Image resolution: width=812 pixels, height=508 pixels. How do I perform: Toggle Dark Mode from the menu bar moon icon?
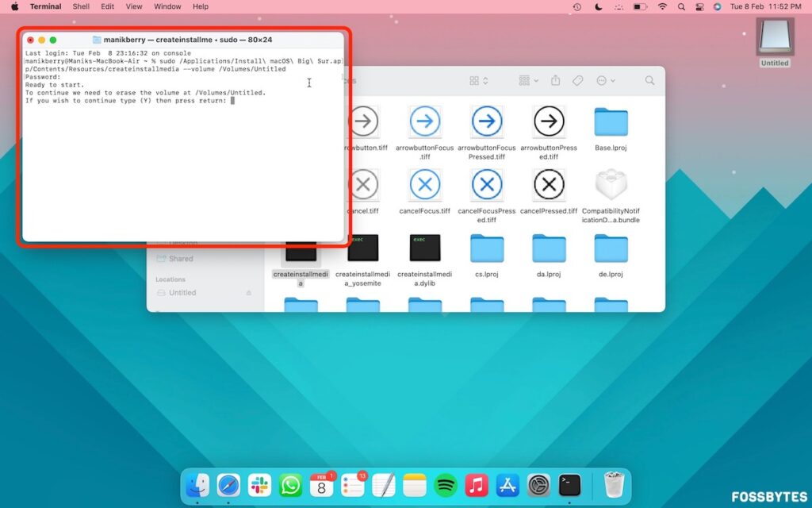pyautogui.click(x=597, y=6)
